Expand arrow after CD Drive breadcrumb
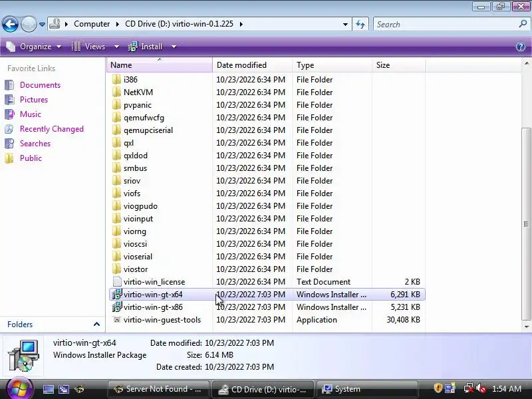 pos(241,24)
